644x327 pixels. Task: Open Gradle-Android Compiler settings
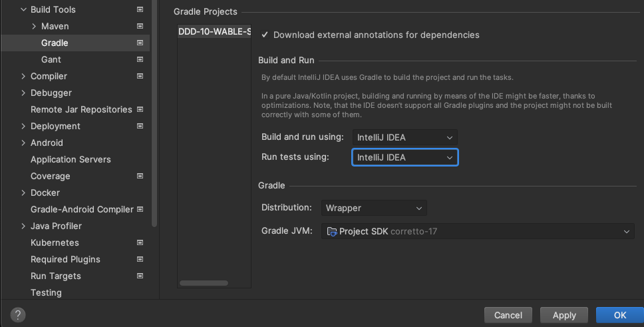[82, 209]
